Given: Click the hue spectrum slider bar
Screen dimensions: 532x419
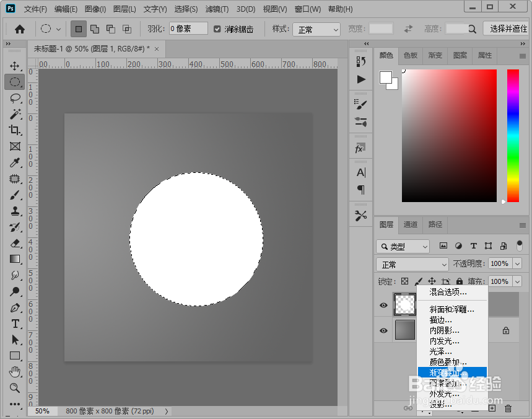Looking at the screenshot, I should click(513, 136).
